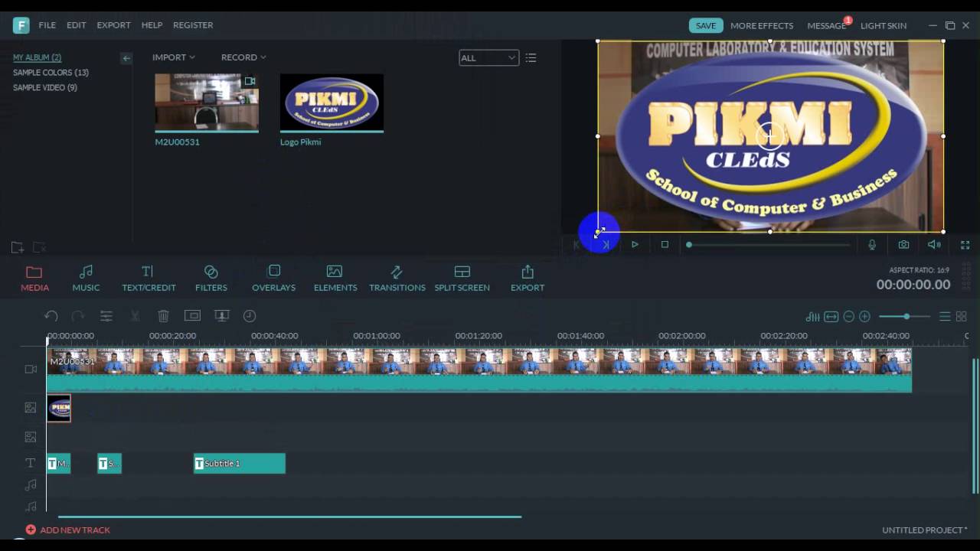Switch to timeline list view
The image size is (980, 551).
[945, 317]
